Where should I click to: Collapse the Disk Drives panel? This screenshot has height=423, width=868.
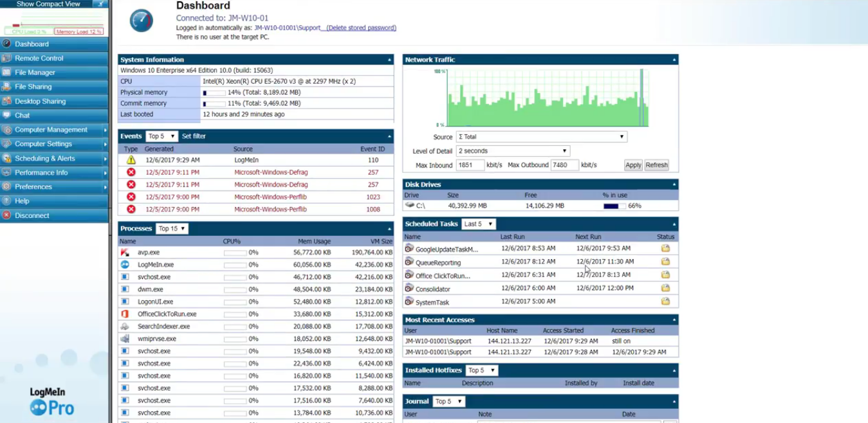click(674, 184)
